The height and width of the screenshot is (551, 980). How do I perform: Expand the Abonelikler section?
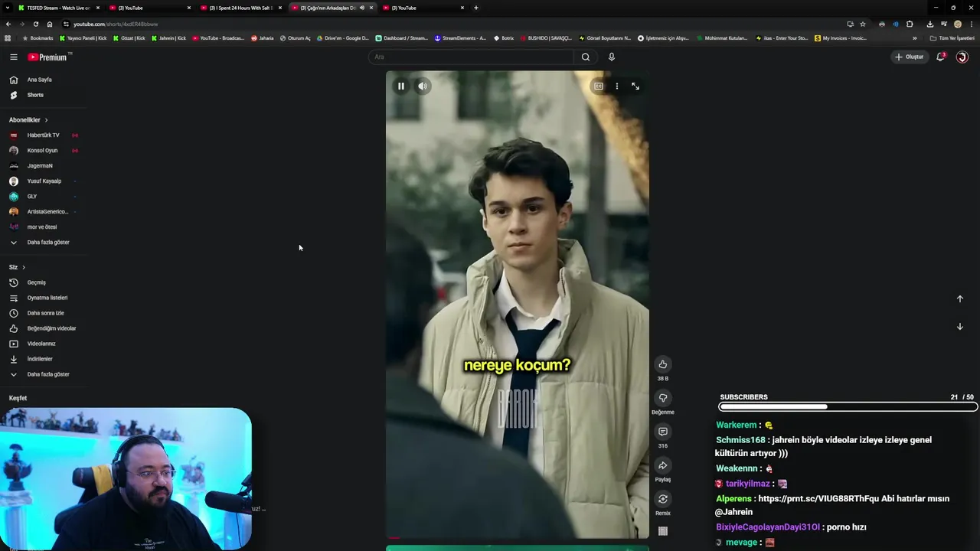[28, 120]
